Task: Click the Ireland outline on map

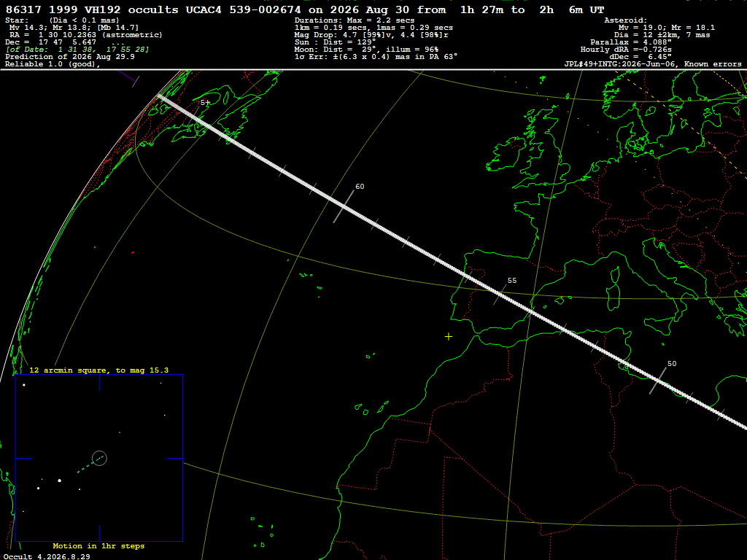Action: 501,155
